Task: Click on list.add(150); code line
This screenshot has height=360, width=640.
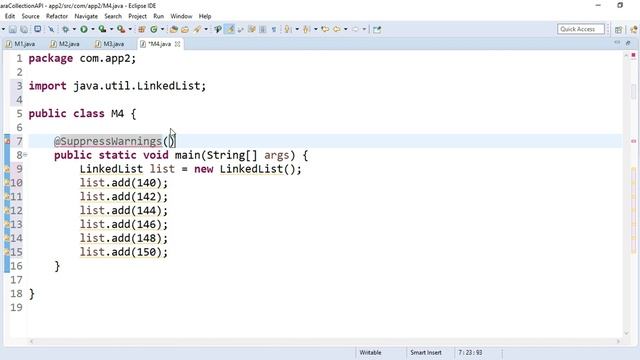Action: [124, 252]
